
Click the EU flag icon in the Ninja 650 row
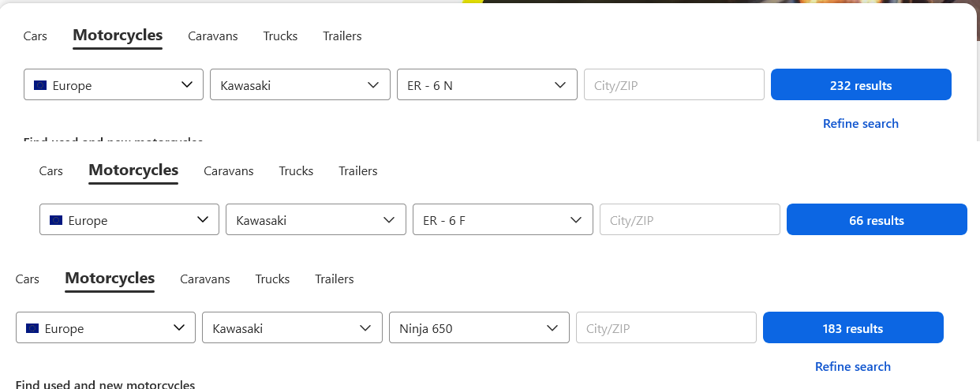[x=32, y=328]
